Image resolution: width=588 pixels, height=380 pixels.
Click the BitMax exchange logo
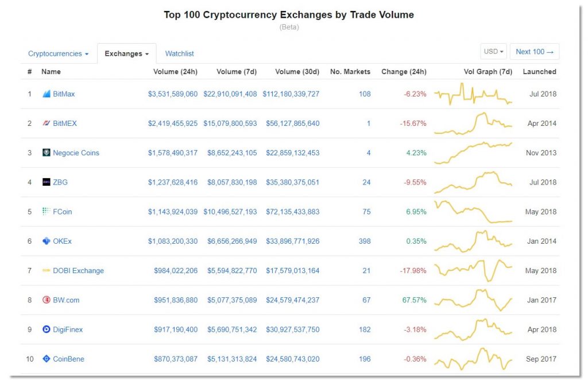[48, 94]
